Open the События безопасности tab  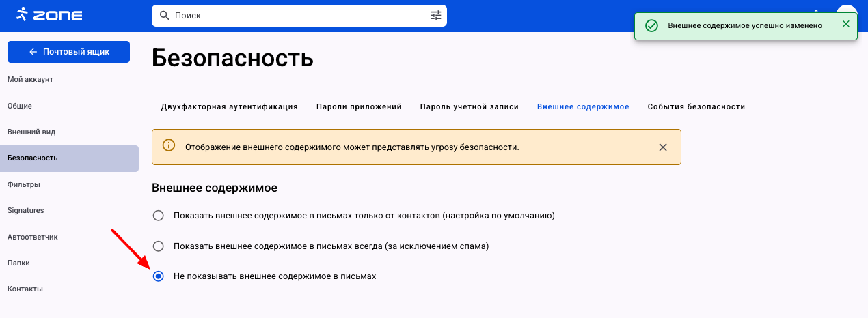[696, 107]
